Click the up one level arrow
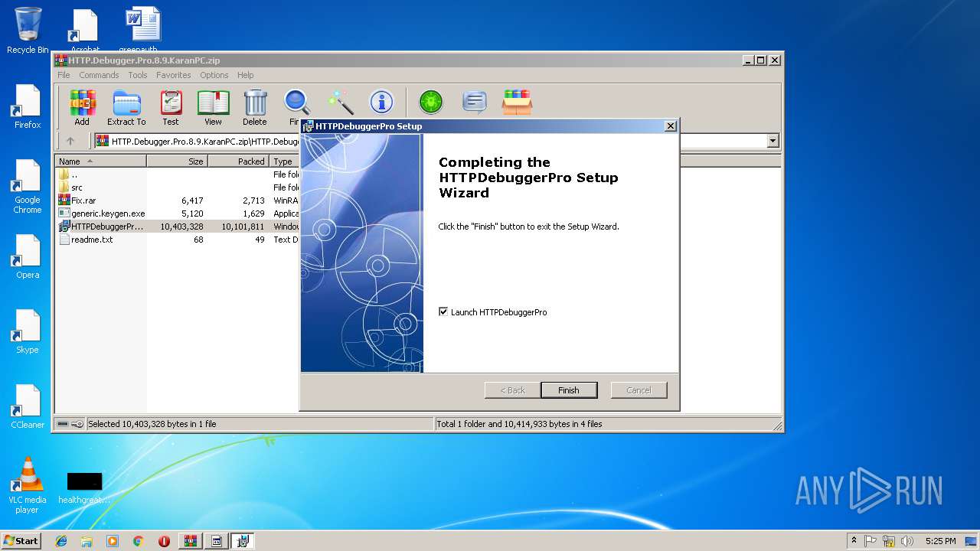The height and width of the screenshot is (551, 980). (x=70, y=141)
